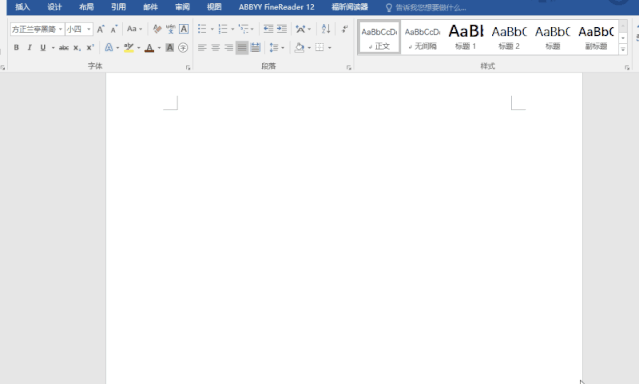The width and height of the screenshot is (639, 384).
Task: Open the ABBYY FineReader 12 tab
Action: click(276, 7)
